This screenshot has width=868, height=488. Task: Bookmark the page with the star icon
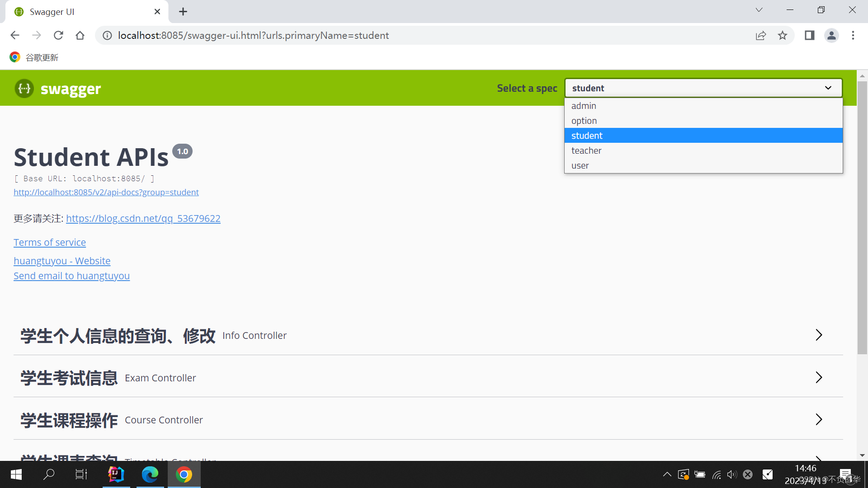click(x=783, y=35)
